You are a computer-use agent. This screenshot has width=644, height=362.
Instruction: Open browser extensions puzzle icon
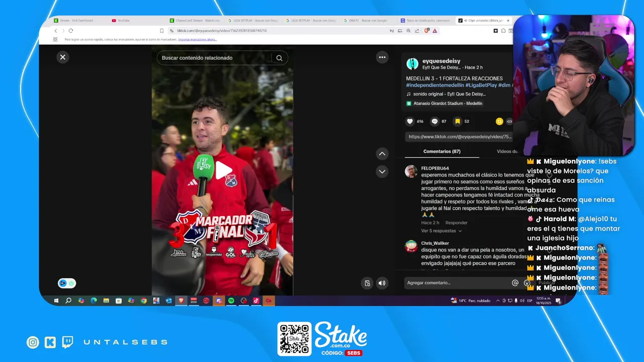click(503, 31)
